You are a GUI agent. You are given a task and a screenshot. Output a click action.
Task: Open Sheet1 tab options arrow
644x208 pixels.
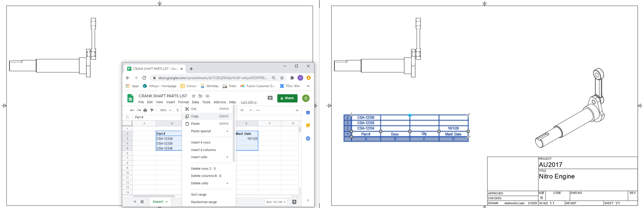[166, 202]
